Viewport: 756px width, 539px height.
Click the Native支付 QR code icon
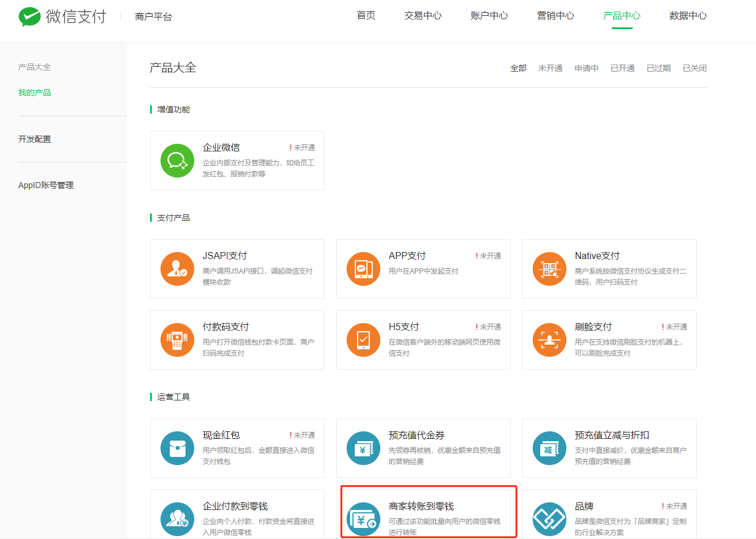pyautogui.click(x=549, y=269)
